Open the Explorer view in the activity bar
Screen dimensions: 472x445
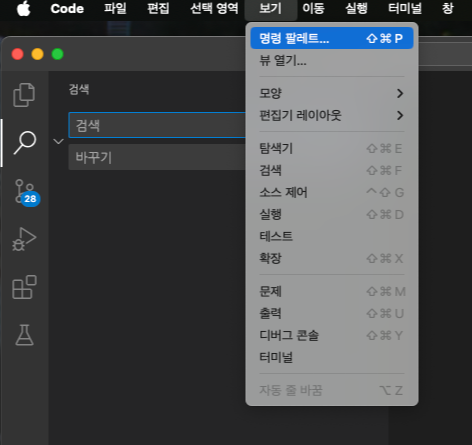pyautogui.click(x=24, y=95)
